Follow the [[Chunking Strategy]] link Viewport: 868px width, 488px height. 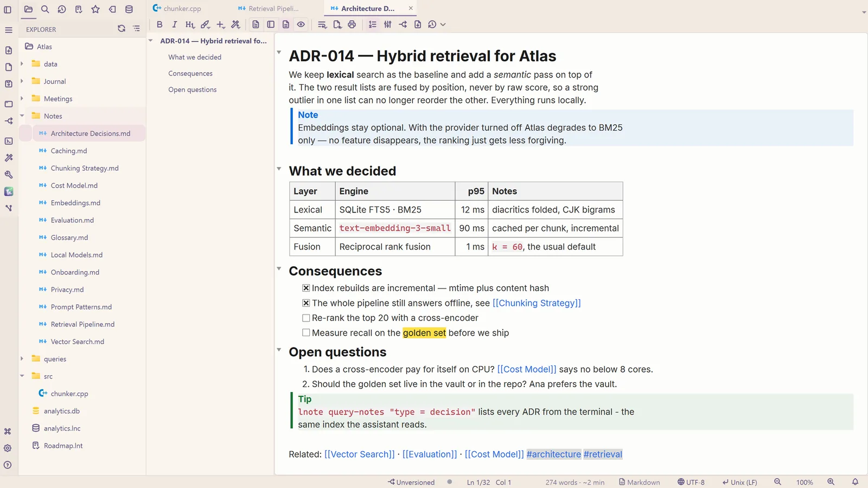[x=537, y=303]
